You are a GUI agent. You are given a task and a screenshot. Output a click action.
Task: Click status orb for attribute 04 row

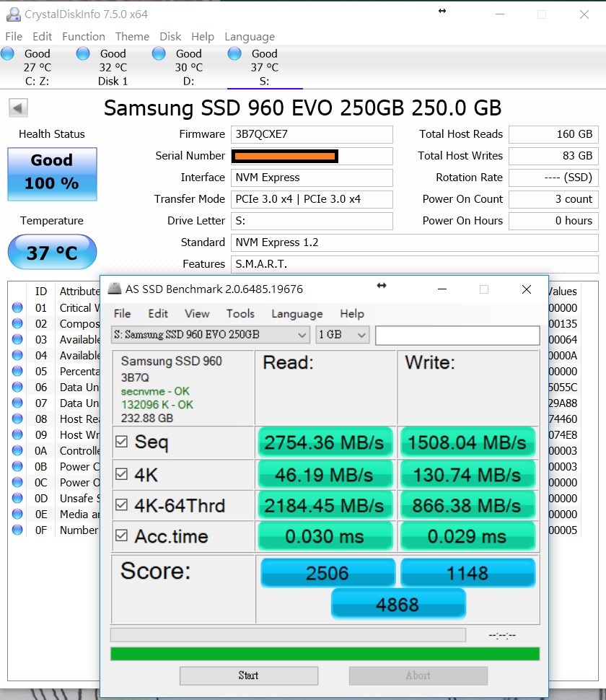click(17, 355)
